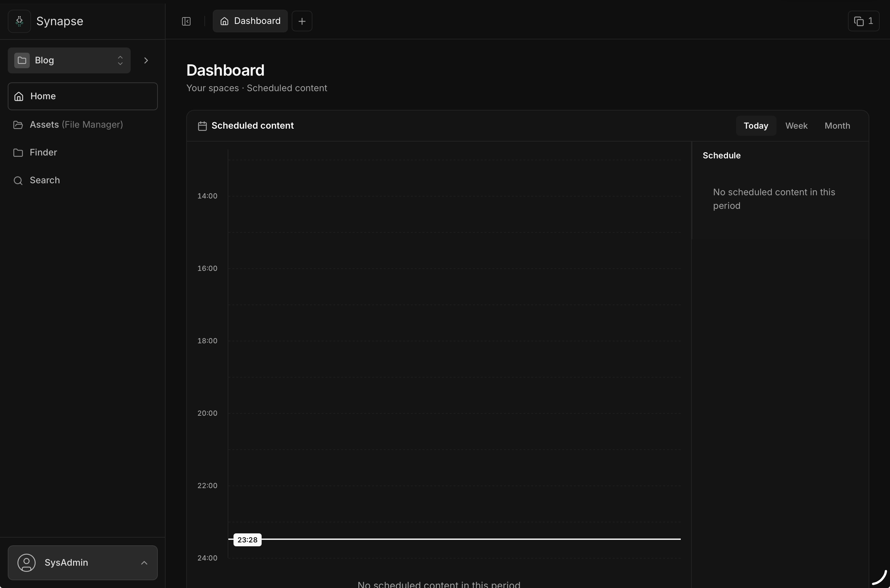Expand the chevron next to Blog selector
The height and width of the screenshot is (588, 890).
(x=146, y=60)
